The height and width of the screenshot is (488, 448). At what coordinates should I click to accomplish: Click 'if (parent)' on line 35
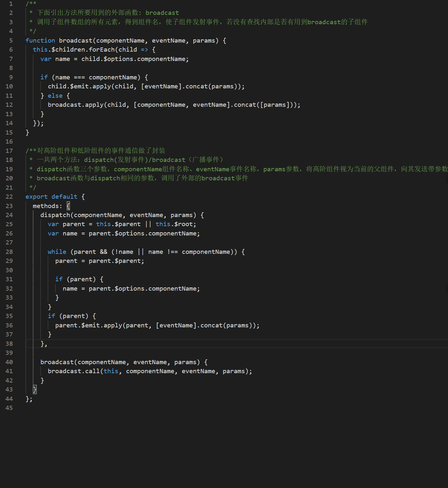pos(68,316)
